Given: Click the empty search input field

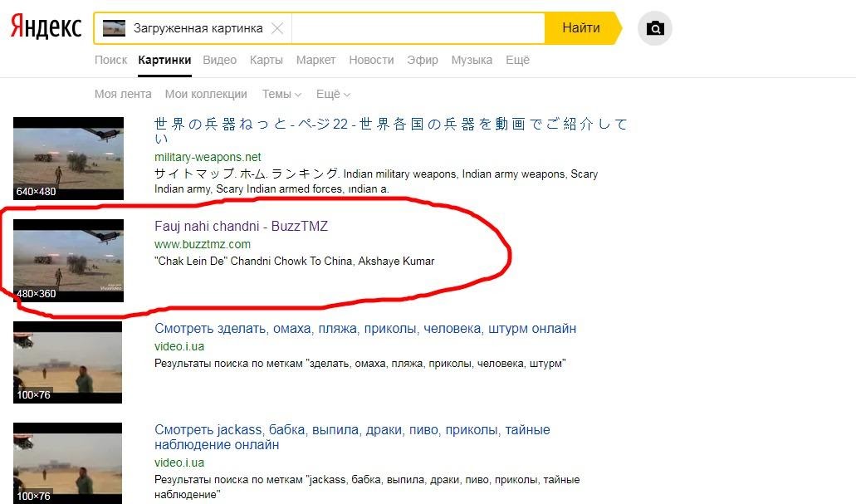Looking at the screenshot, I should click(418, 28).
